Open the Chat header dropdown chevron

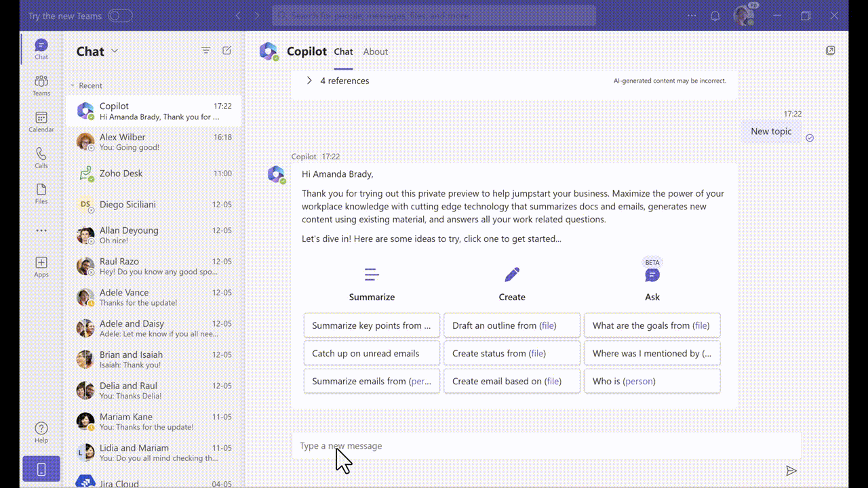tap(115, 52)
